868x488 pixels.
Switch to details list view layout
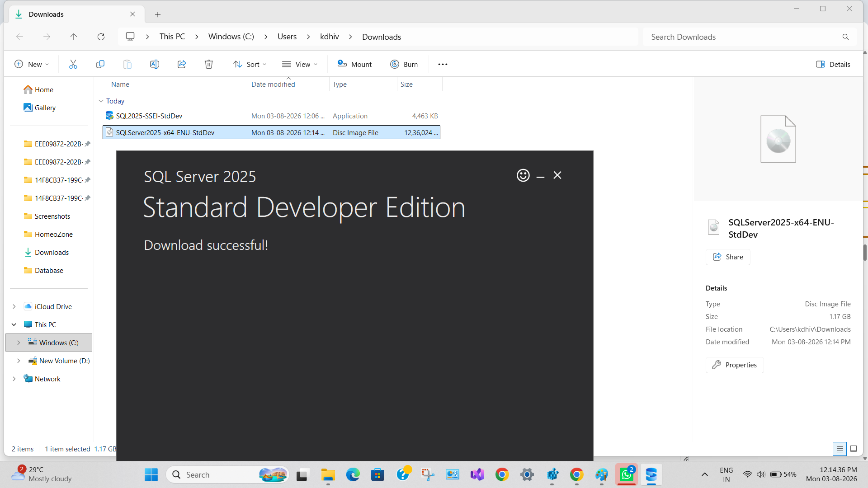pyautogui.click(x=840, y=449)
